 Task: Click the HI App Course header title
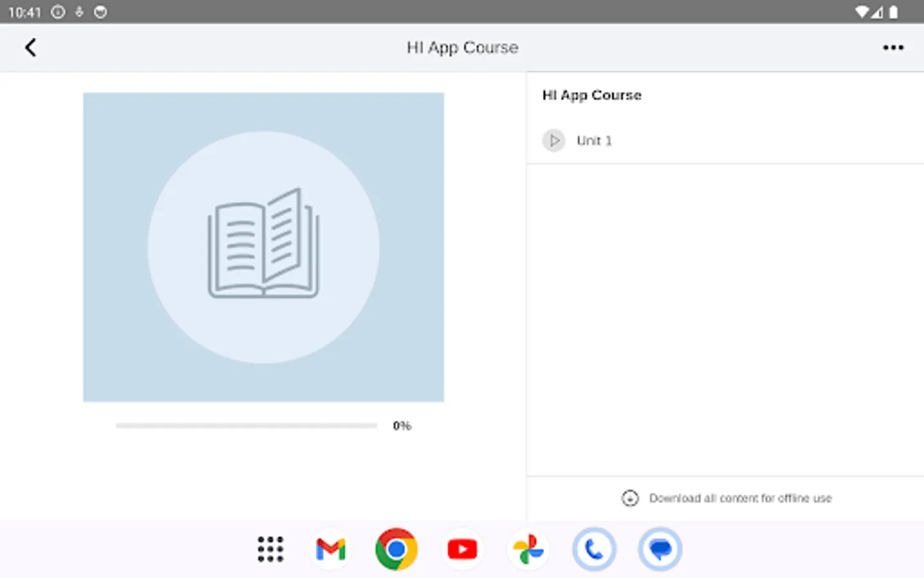pos(462,48)
